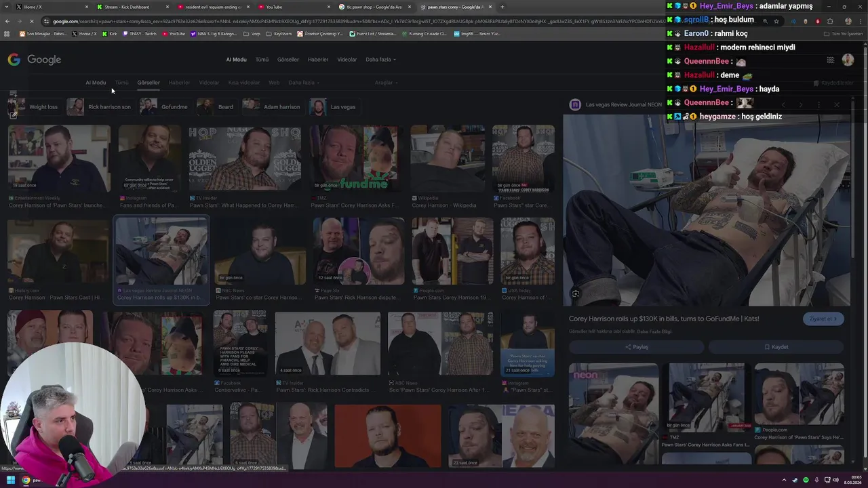Select the Gofundme filter chip
The image size is (868, 488).
164,106
